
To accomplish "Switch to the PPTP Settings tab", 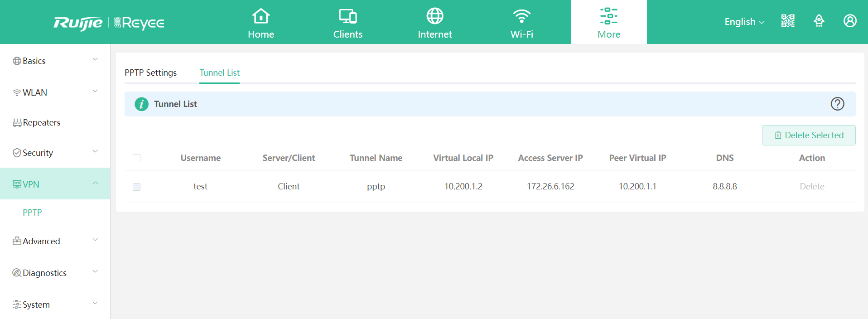I will pos(150,72).
